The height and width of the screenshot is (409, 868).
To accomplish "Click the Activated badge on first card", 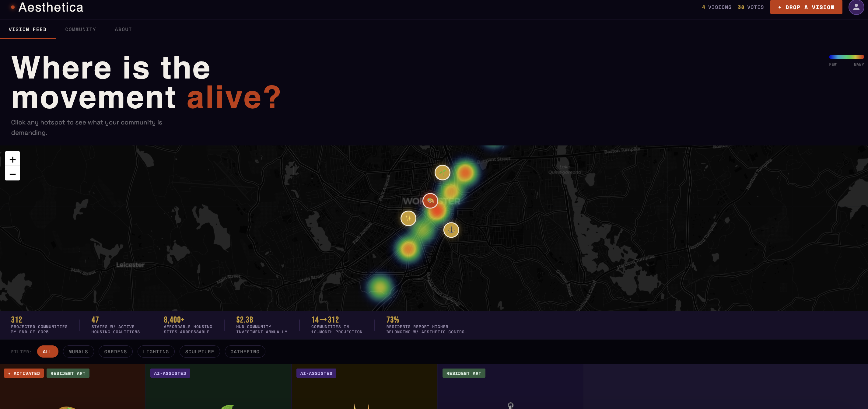I will click(x=24, y=373).
